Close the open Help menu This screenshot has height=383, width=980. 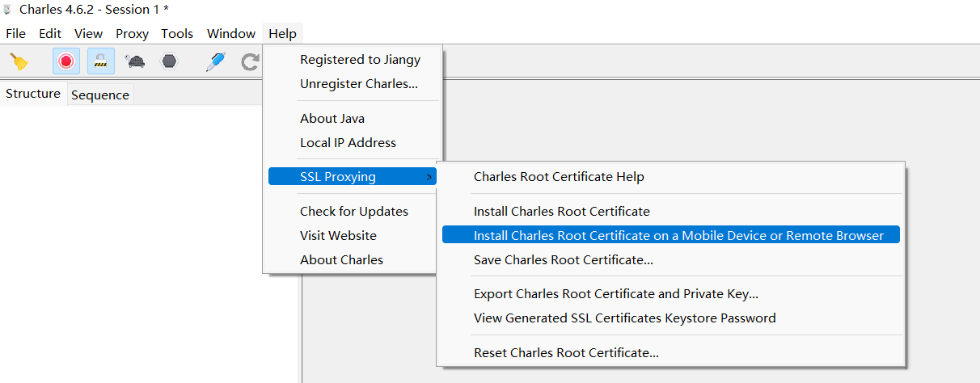coord(283,33)
